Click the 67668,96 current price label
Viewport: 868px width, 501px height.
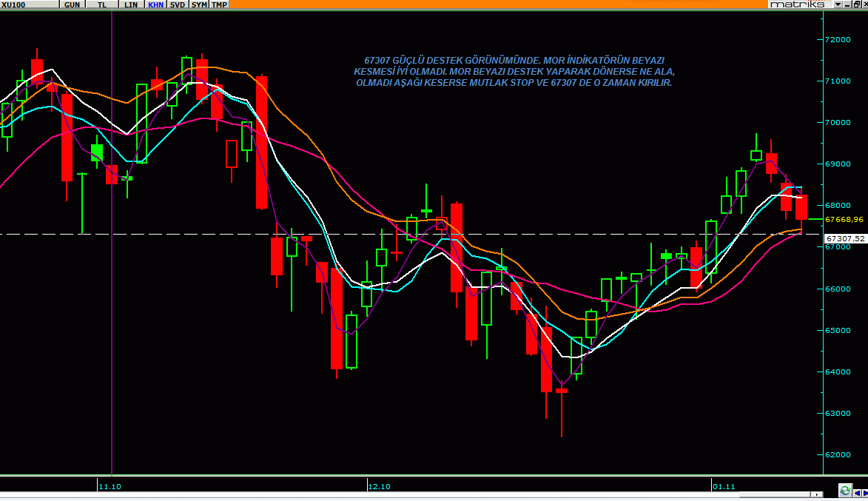point(844,219)
